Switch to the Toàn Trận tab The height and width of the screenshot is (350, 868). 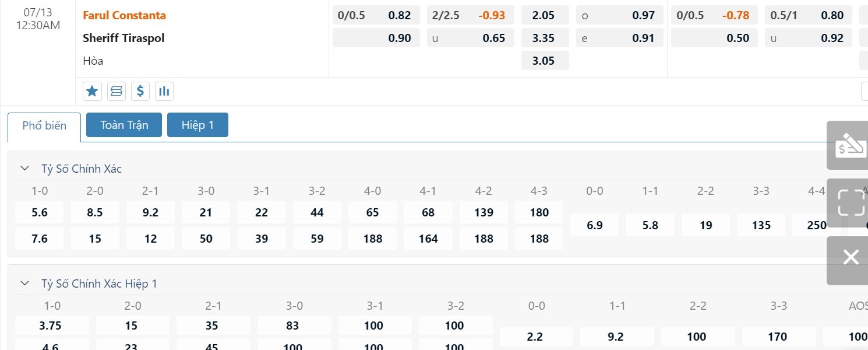[124, 125]
